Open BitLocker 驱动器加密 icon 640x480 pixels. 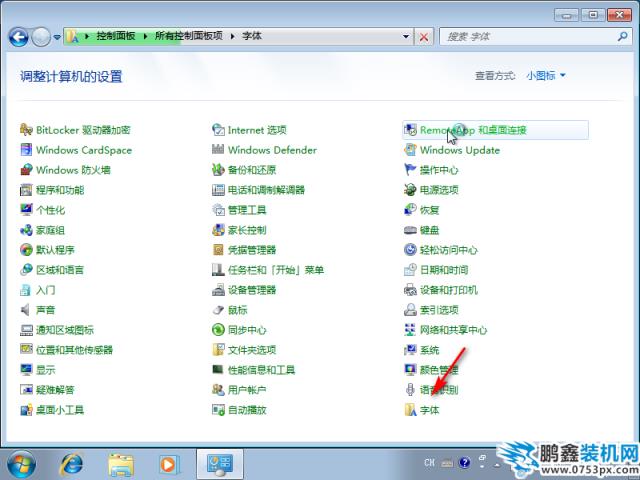26,130
